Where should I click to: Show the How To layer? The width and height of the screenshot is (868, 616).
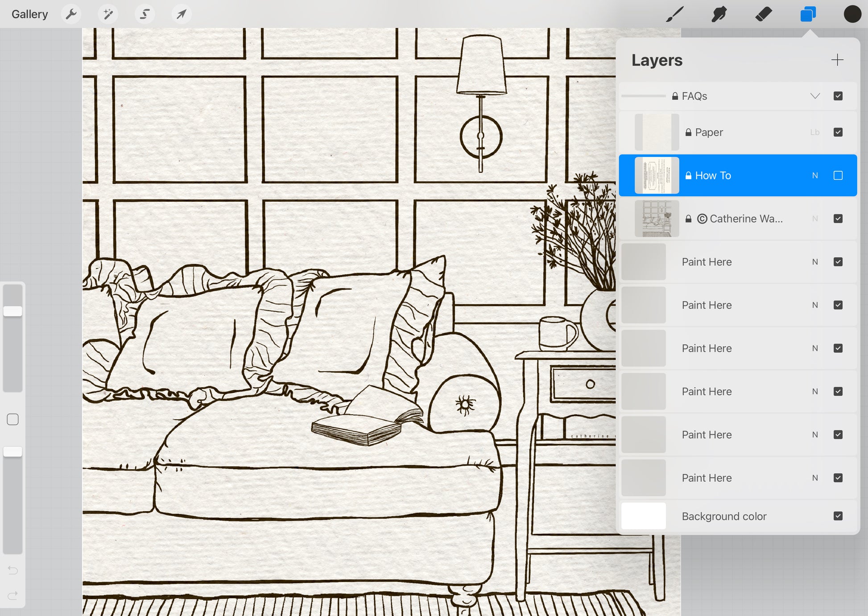coord(838,175)
